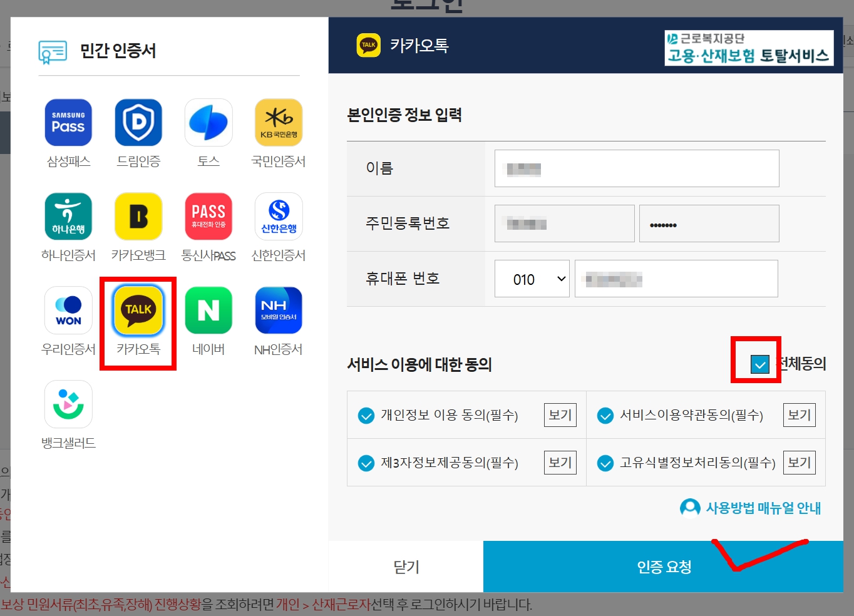Choose the 카카오톡 TALK icon

point(138,311)
